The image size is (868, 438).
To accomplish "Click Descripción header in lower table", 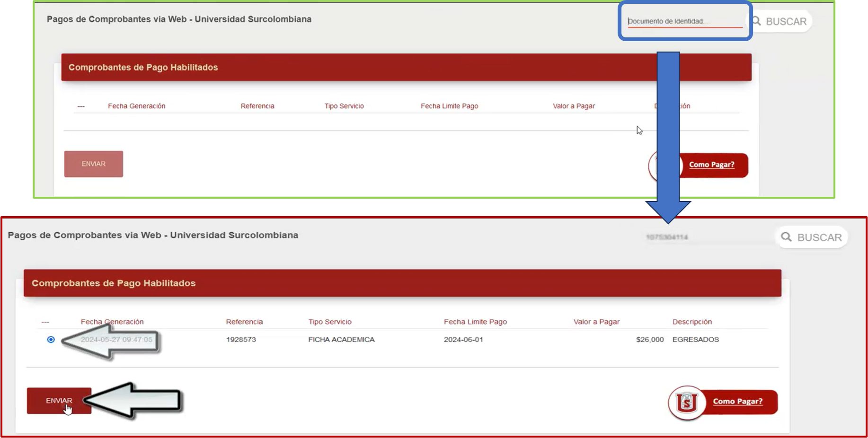I will tap(692, 322).
